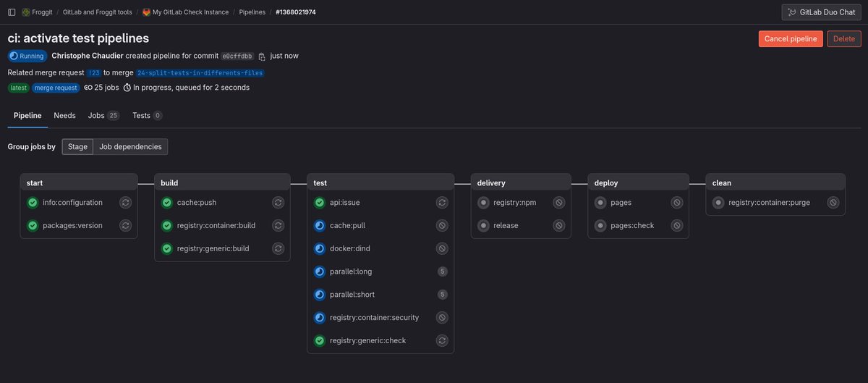This screenshot has width=868, height=383.
Task: Open Christophe Chaudier's profile link
Action: tap(88, 56)
